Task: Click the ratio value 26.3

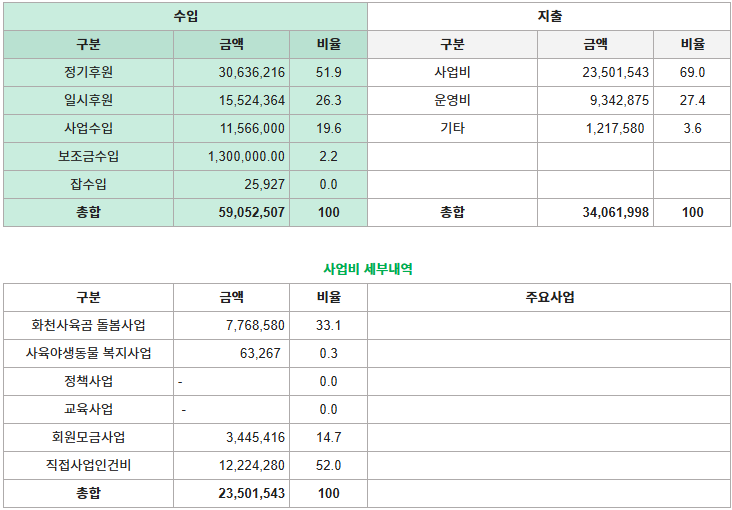Action: point(328,100)
